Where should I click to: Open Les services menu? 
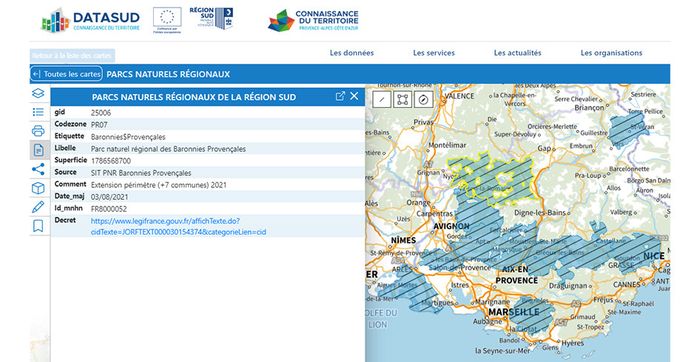click(434, 53)
